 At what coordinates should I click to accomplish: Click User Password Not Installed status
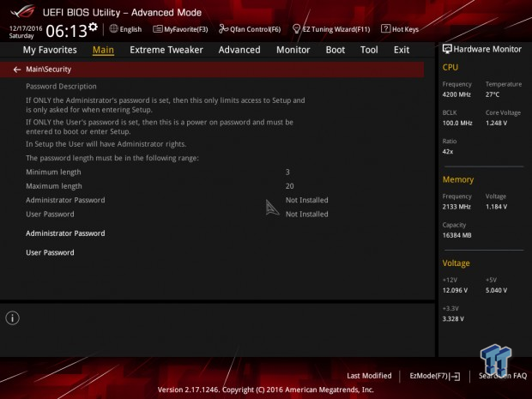tap(306, 215)
